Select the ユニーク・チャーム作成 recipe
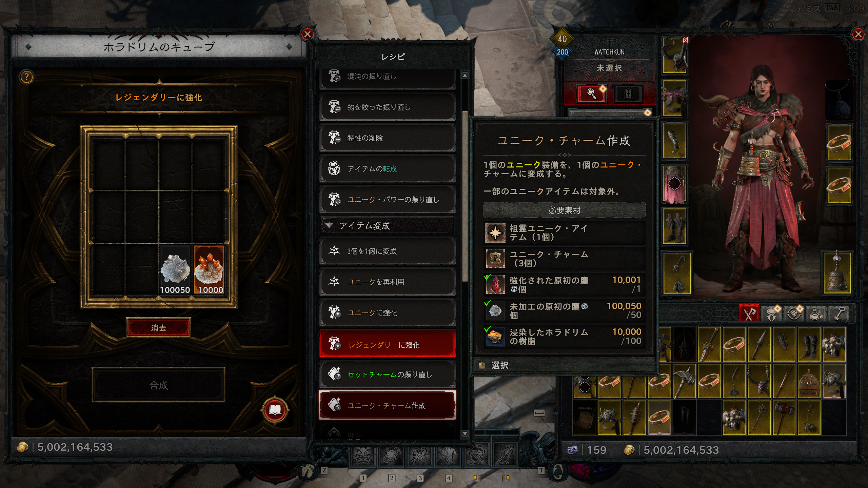 (387, 405)
